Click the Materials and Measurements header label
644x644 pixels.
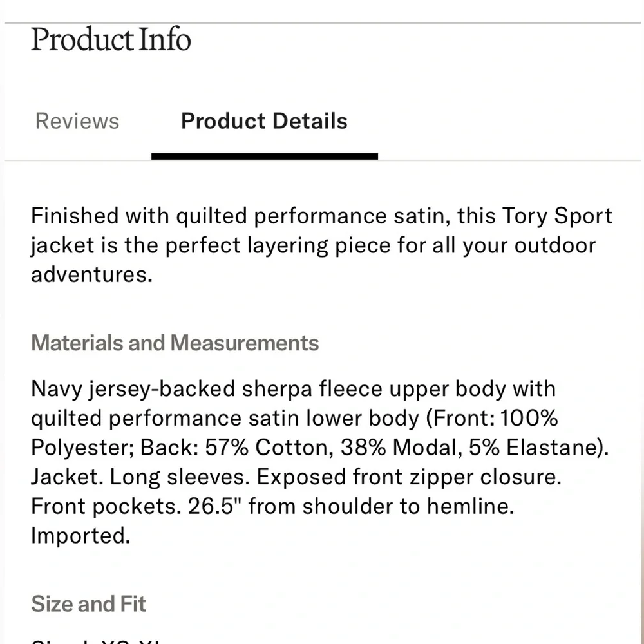point(175,343)
